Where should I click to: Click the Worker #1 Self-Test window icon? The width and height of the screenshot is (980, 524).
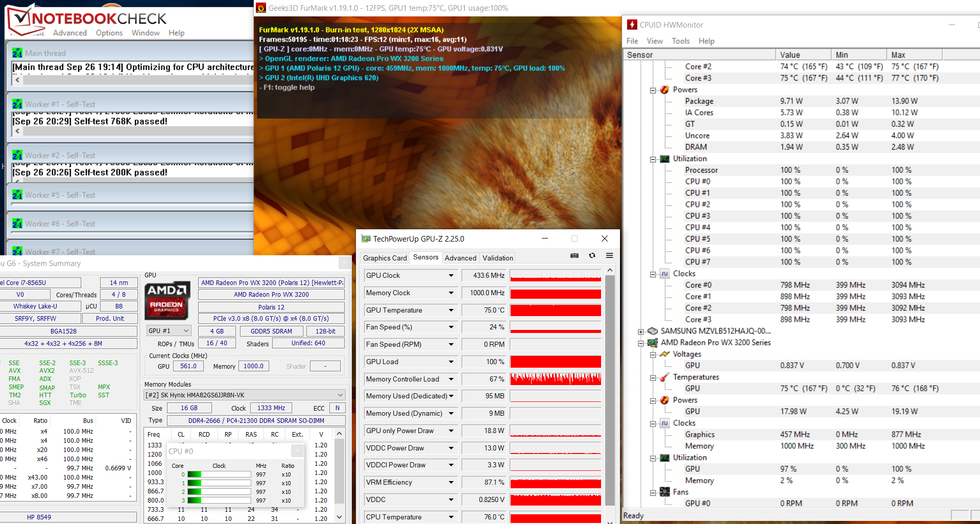(x=17, y=104)
